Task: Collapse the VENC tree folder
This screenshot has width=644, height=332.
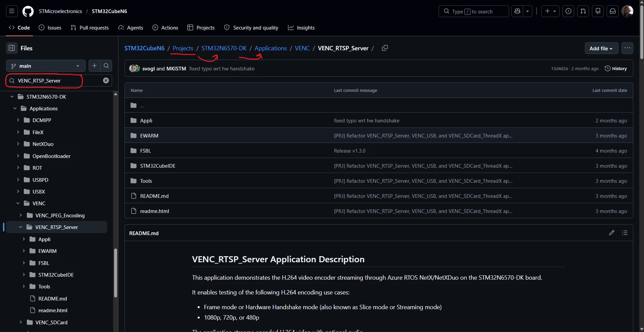Action: 18,203
